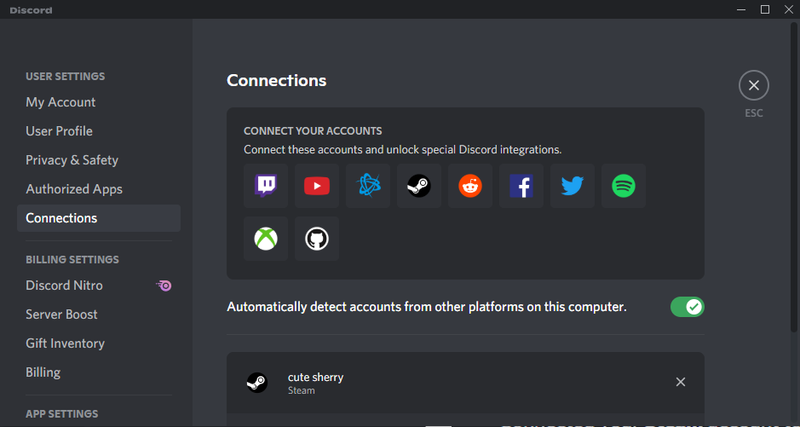Connect a Twitter account

click(x=572, y=186)
